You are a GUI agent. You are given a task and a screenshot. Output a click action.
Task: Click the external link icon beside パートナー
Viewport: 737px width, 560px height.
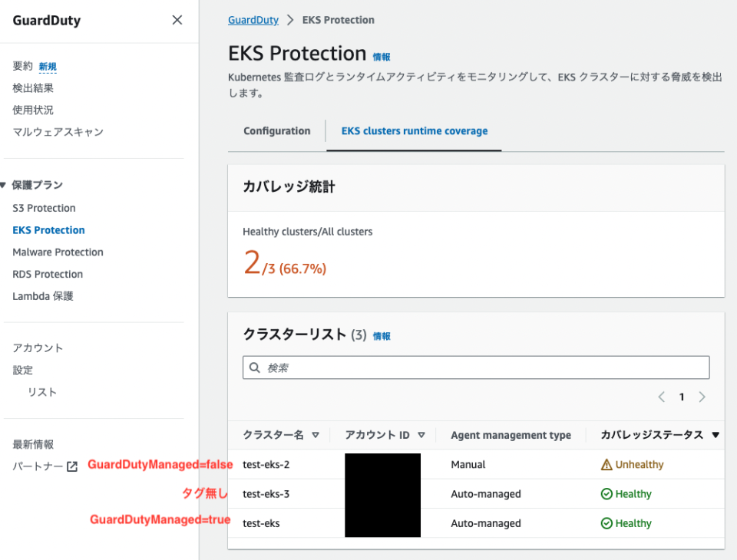[73, 466]
